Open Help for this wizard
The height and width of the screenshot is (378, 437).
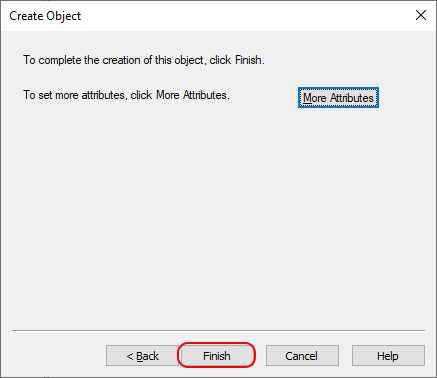388,356
